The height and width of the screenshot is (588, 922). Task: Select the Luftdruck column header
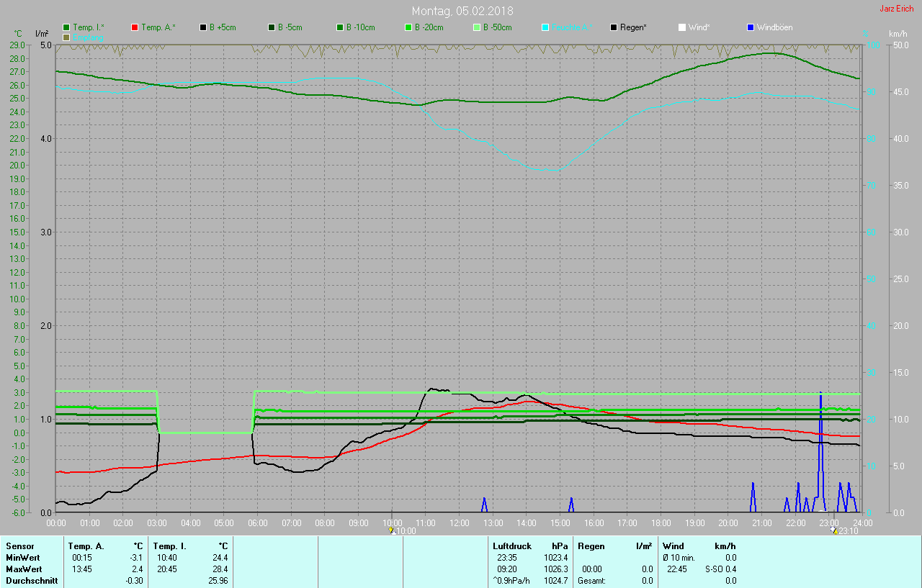[x=511, y=546]
